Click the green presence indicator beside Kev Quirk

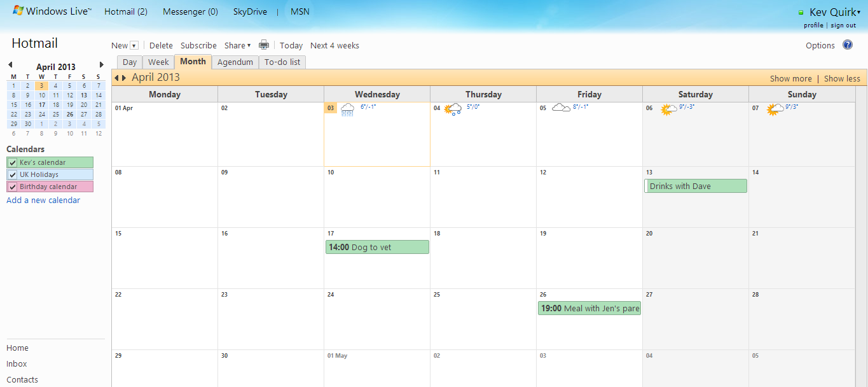click(x=802, y=11)
